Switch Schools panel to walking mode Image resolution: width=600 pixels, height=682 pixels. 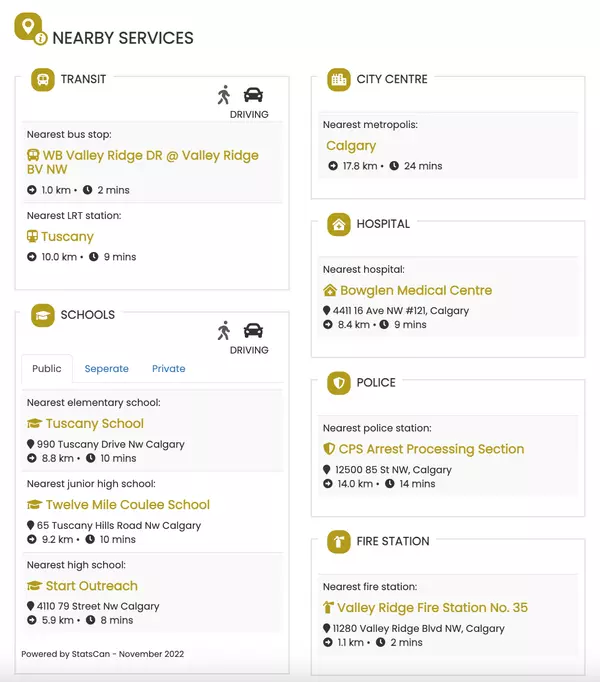pos(224,331)
